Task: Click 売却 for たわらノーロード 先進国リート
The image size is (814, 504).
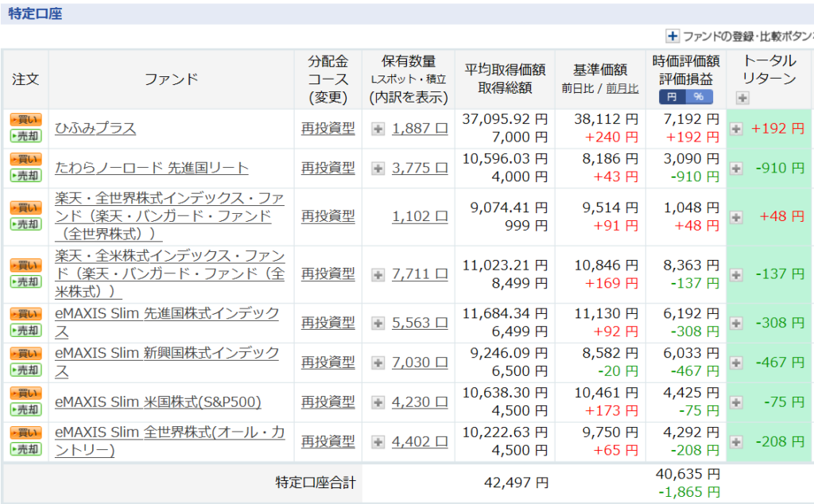Action: 25,176
